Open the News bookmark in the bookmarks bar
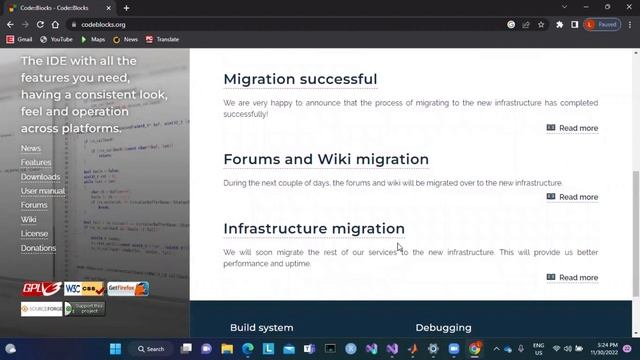Viewport: 640px width, 360px height. pyautogui.click(x=126, y=39)
